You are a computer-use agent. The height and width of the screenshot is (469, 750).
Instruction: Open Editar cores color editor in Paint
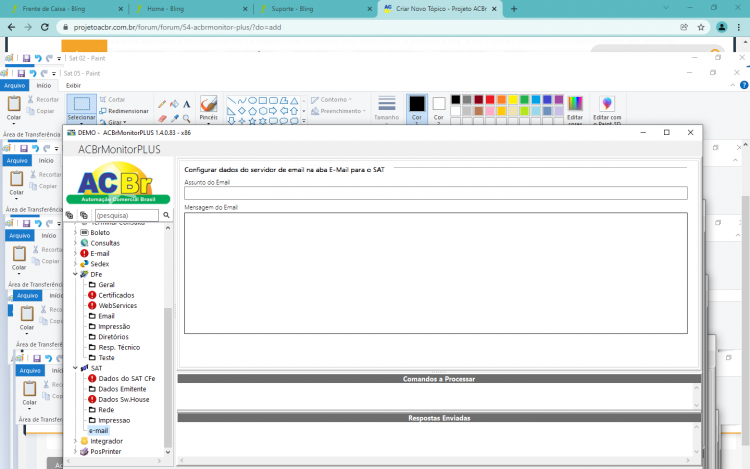(575, 109)
